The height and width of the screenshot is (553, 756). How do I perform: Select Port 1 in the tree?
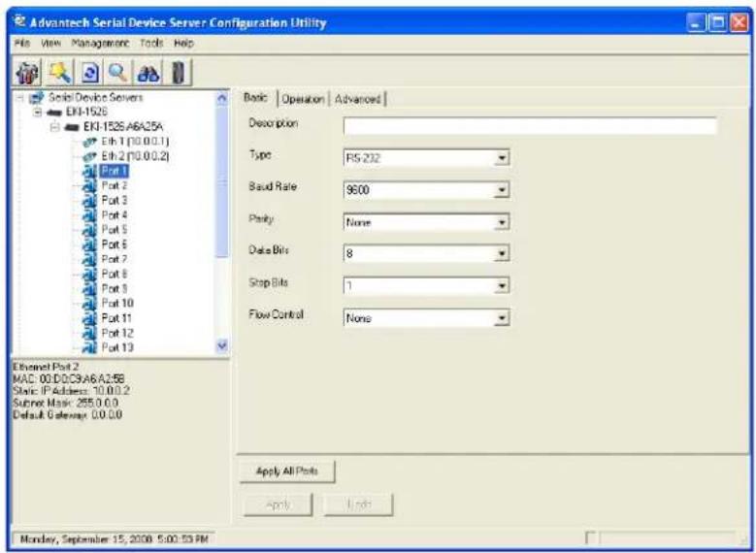[x=115, y=171]
